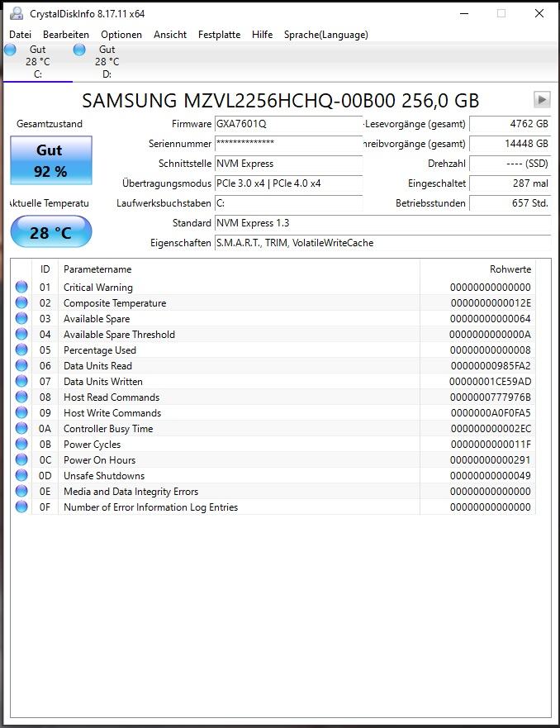Click raw value 00000001CE59AD
Image resolution: width=560 pixels, height=728 pixels.
coord(491,382)
